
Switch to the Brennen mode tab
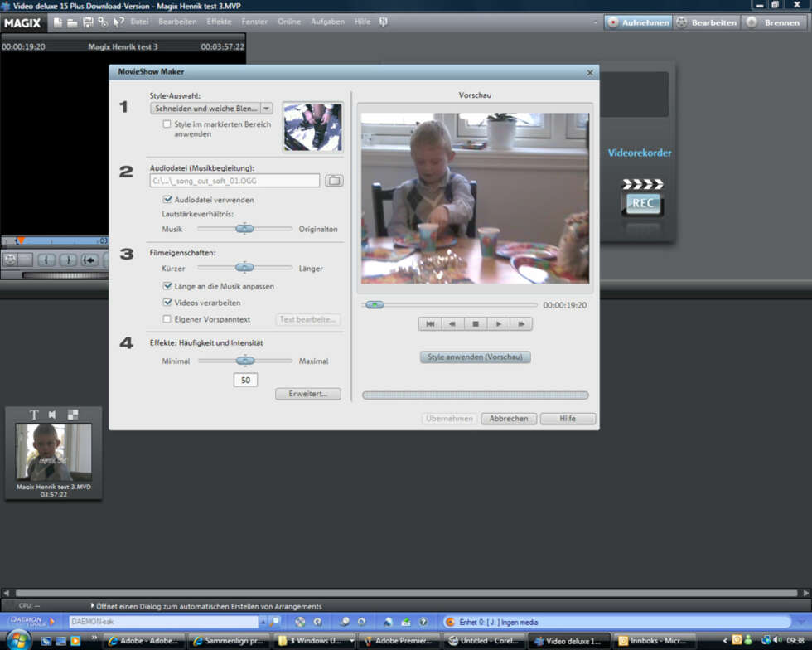pyautogui.click(x=774, y=22)
